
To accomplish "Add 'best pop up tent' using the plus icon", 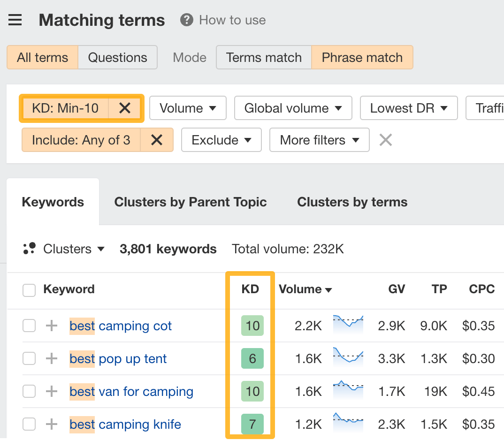I will pos(51,358).
